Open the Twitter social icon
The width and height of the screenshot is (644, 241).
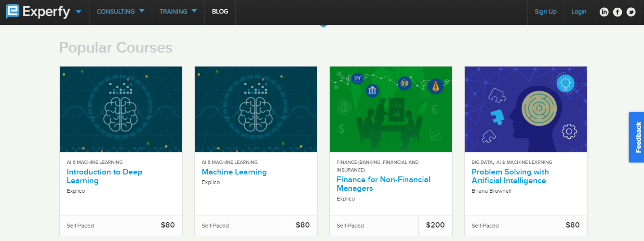pos(631,12)
